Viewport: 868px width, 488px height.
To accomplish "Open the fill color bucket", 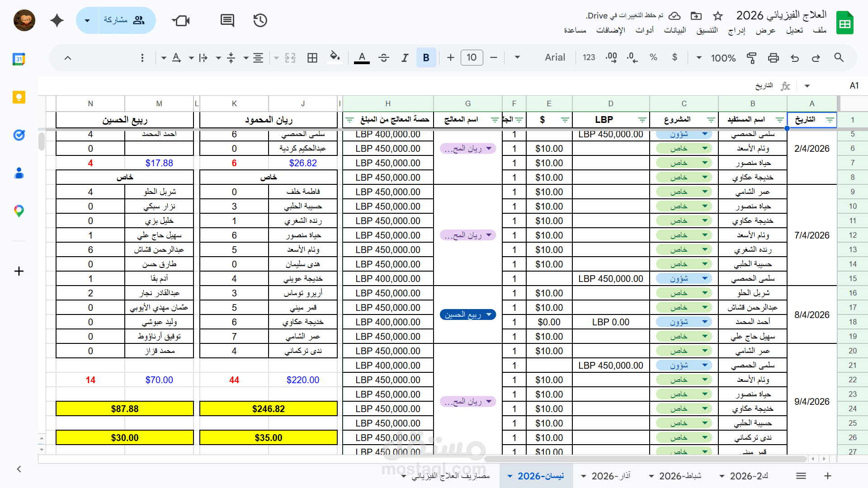I will (x=335, y=57).
